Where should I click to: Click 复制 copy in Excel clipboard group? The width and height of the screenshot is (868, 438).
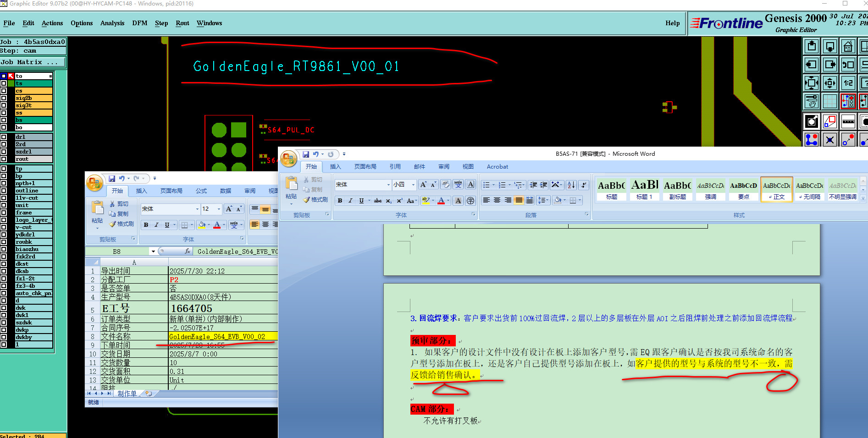click(119, 214)
